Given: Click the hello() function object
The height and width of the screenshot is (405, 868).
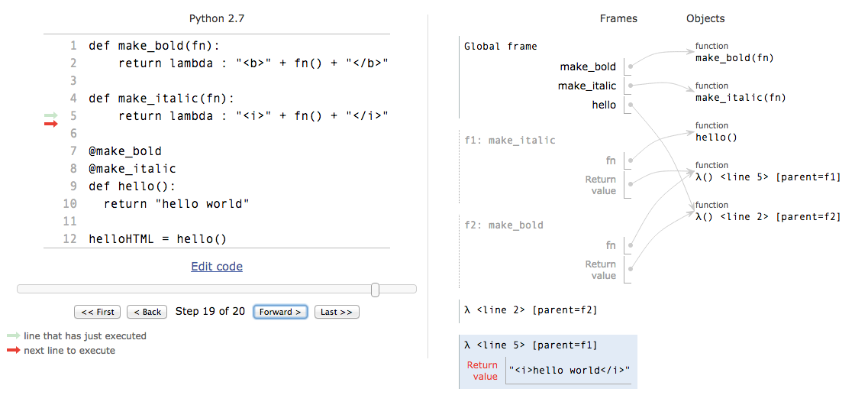Looking at the screenshot, I should [x=716, y=138].
